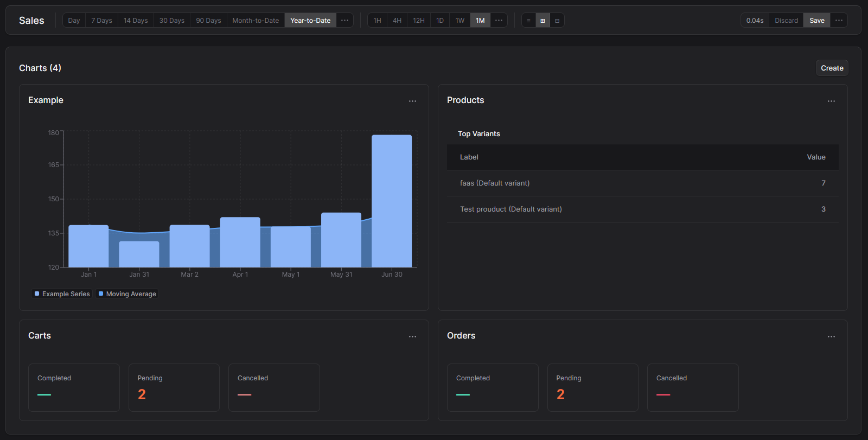This screenshot has height=440, width=868.
Task: Click the Carts Completed card
Action: pos(74,387)
